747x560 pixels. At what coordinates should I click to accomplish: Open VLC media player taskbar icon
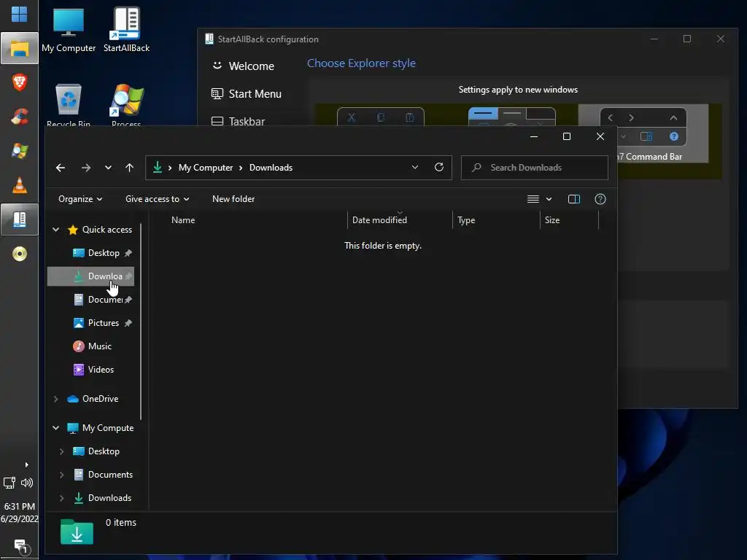tap(20, 185)
